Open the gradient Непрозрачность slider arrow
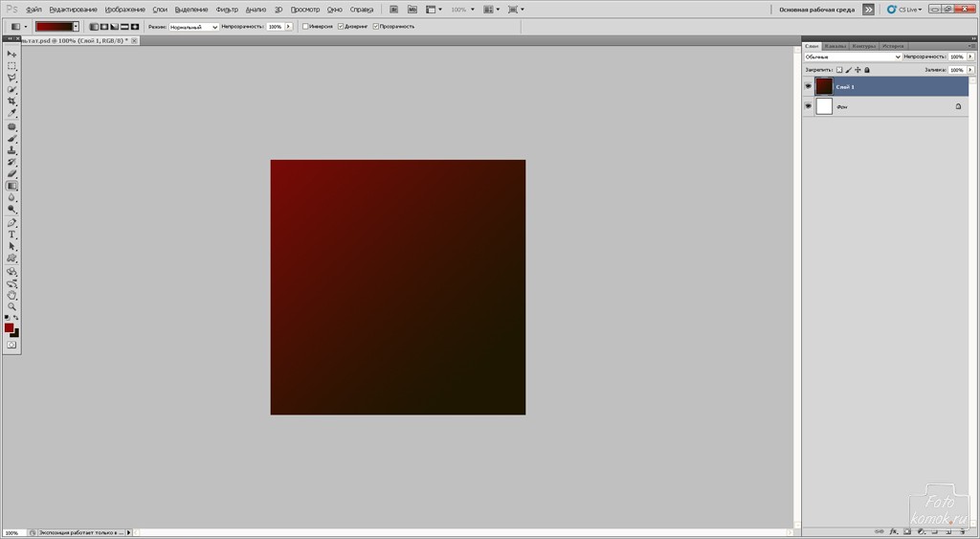The image size is (980, 539). [288, 27]
